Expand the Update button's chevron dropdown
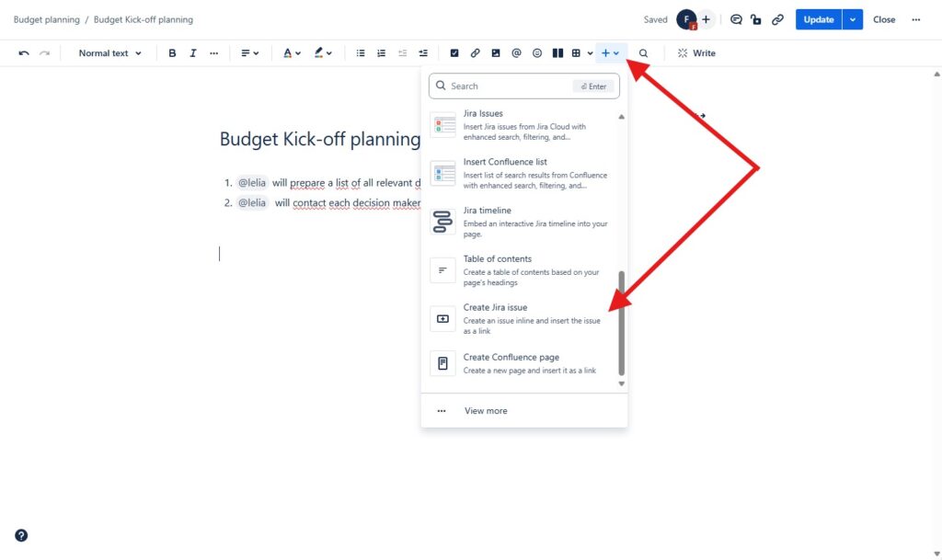The width and height of the screenshot is (942, 560). point(853,18)
